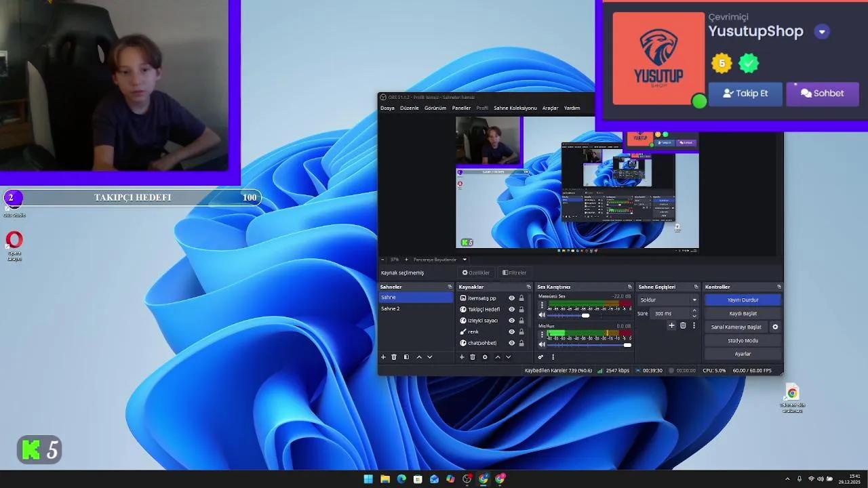Click the Filtreler button above the sources
The width and height of the screenshot is (868, 488).
point(514,272)
